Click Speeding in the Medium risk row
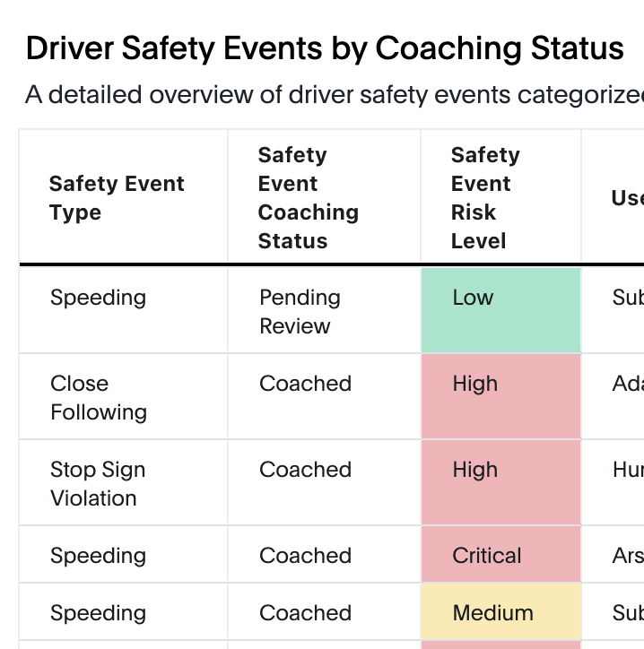This screenshot has width=644, height=649. [98, 613]
